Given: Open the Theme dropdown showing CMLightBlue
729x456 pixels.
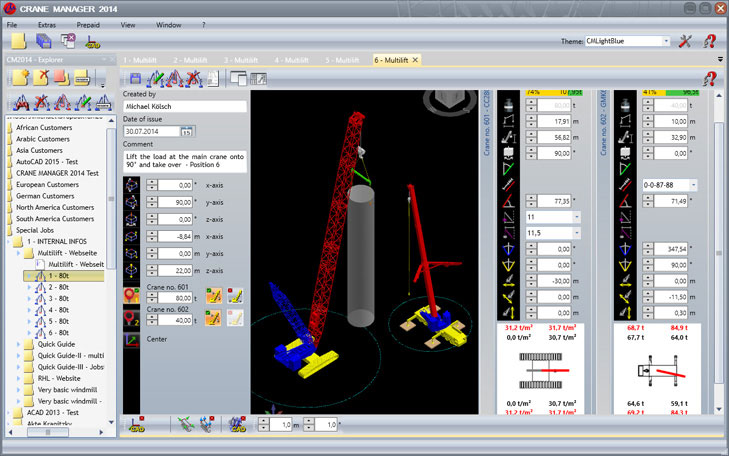Looking at the screenshot, I should click(x=666, y=41).
